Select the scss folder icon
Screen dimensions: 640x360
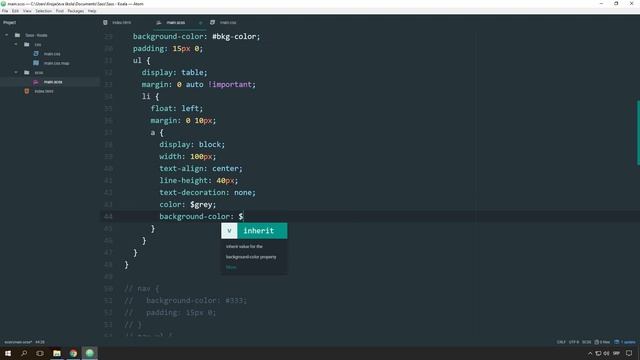(27, 73)
